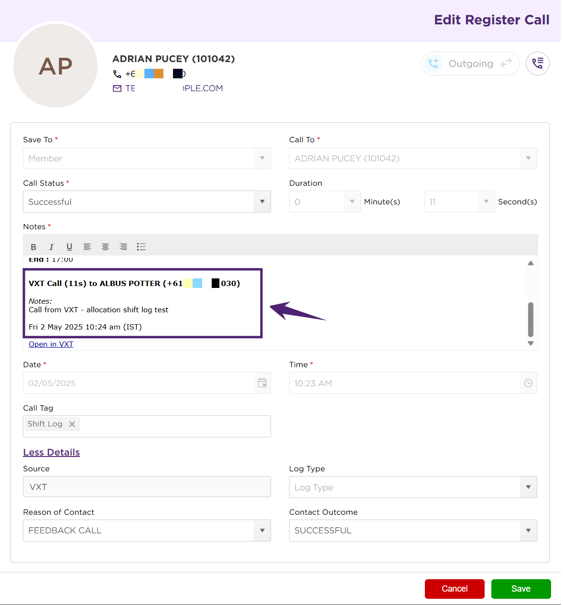Click the notes scrollbar down arrow
Image resolution: width=563 pixels, height=605 pixels.
coord(531,343)
